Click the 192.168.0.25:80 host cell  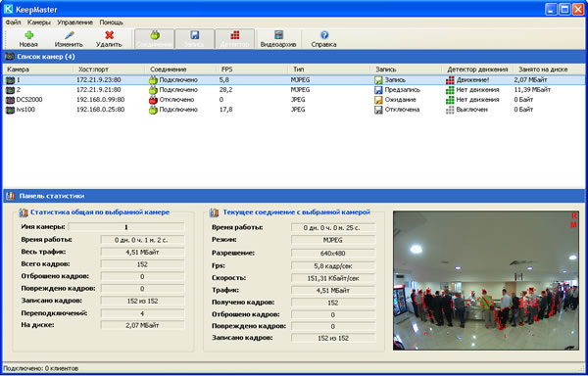100,110
